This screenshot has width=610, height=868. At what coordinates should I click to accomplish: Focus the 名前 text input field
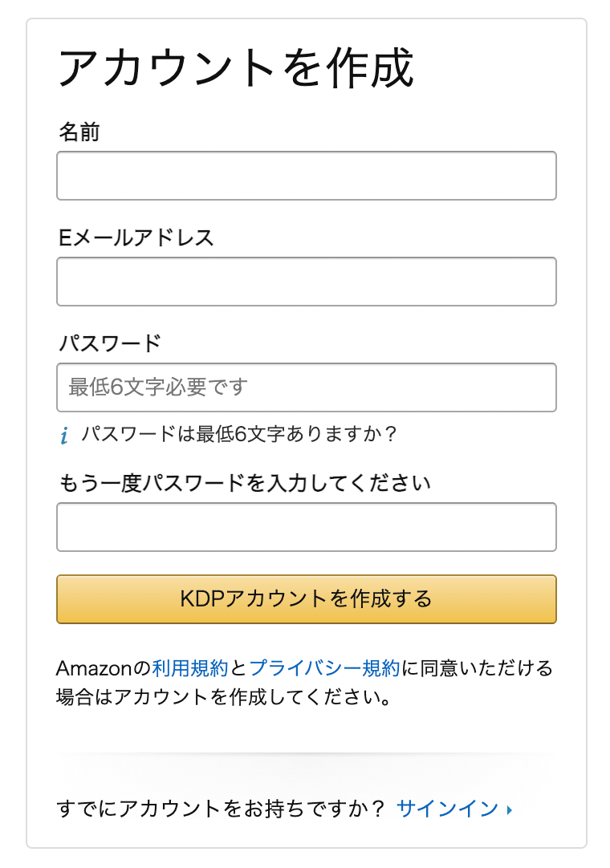pos(307,176)
